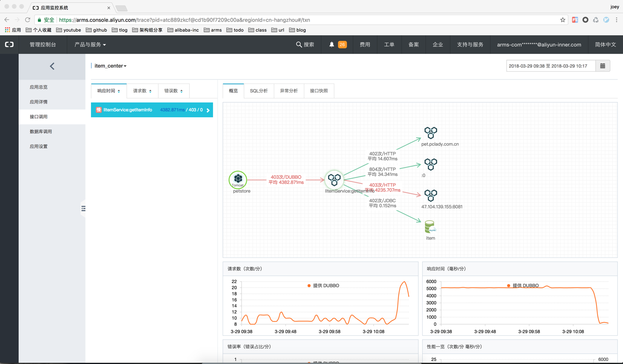623x364 pixels.
Task: Go to 管理控制台
Action: (x=43, y=45)
